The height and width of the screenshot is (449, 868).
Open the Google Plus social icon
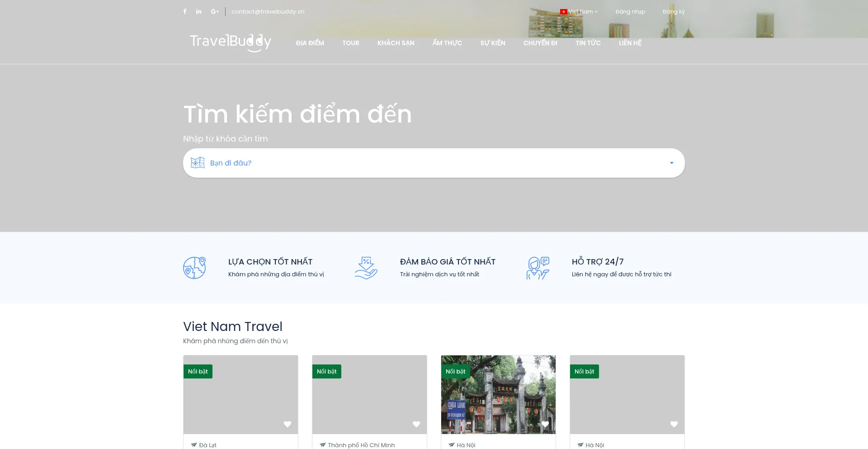tap(214, 12)
